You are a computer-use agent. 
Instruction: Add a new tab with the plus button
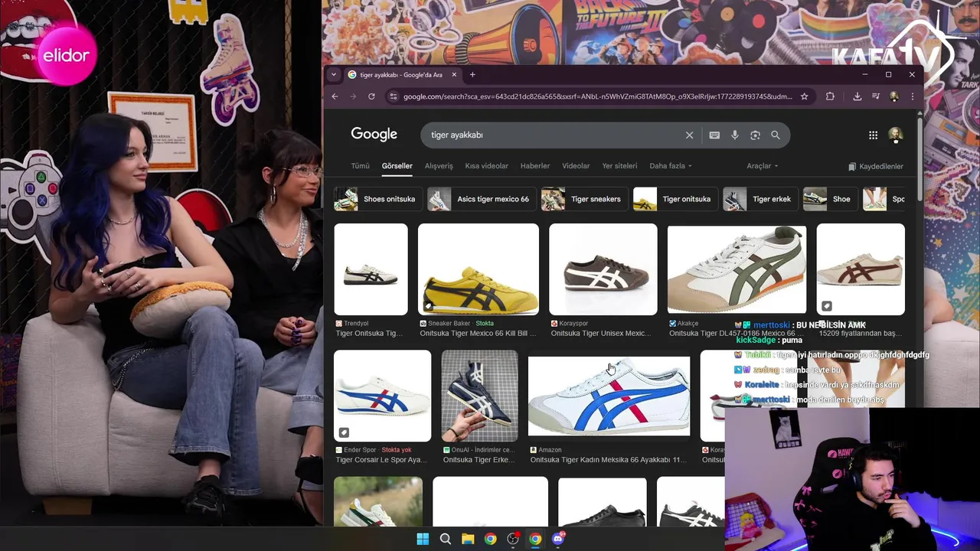tap(472, 74)
